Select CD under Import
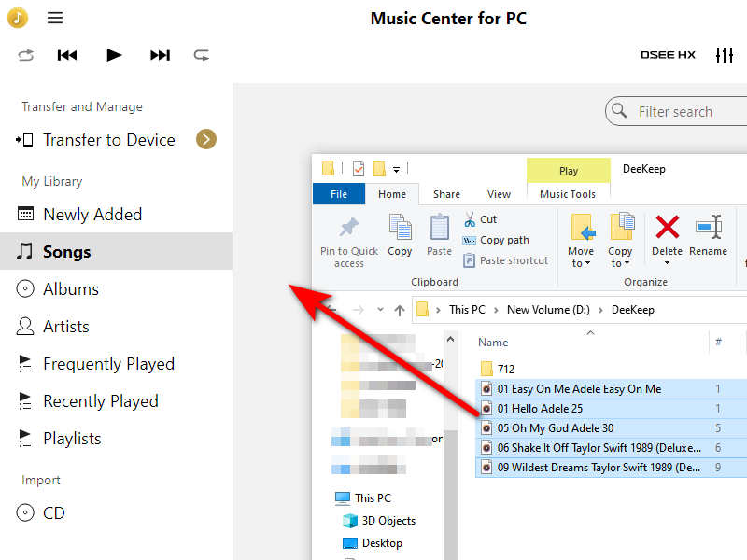This screenshot has height=560, width=747. (53, 512)
